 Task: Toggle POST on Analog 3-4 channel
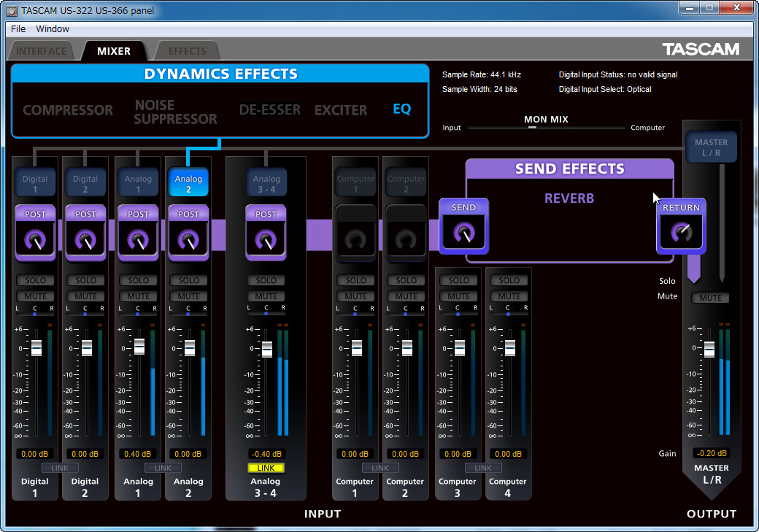click(x=266, y=214)
